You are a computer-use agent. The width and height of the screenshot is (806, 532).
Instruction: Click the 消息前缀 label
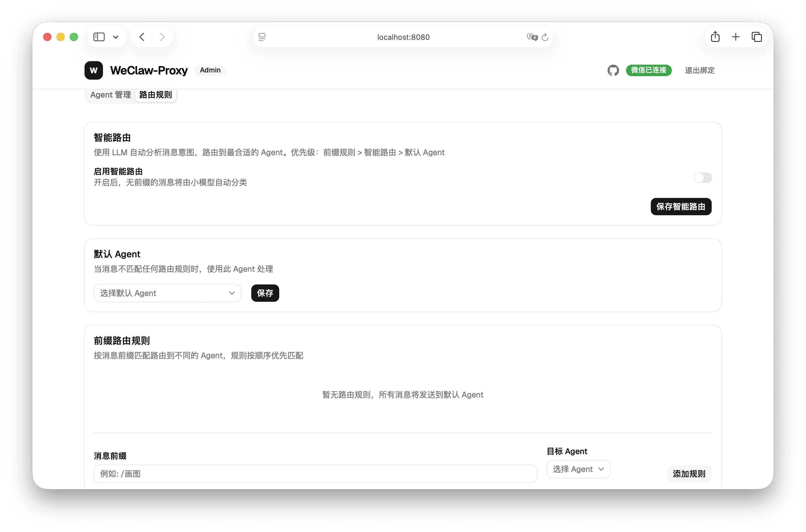[110, 456]
